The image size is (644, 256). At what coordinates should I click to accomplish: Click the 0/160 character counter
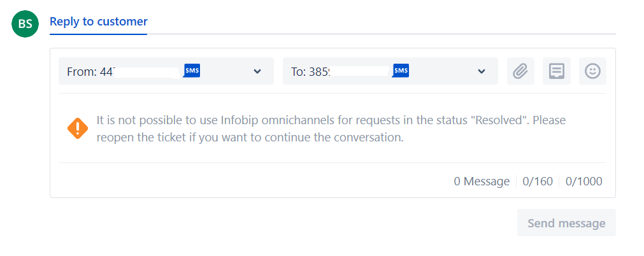(538, 181)
